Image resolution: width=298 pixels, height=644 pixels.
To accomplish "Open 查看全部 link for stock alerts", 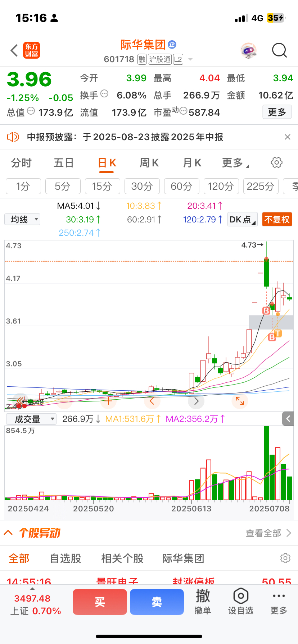I will tap(268, 533).
